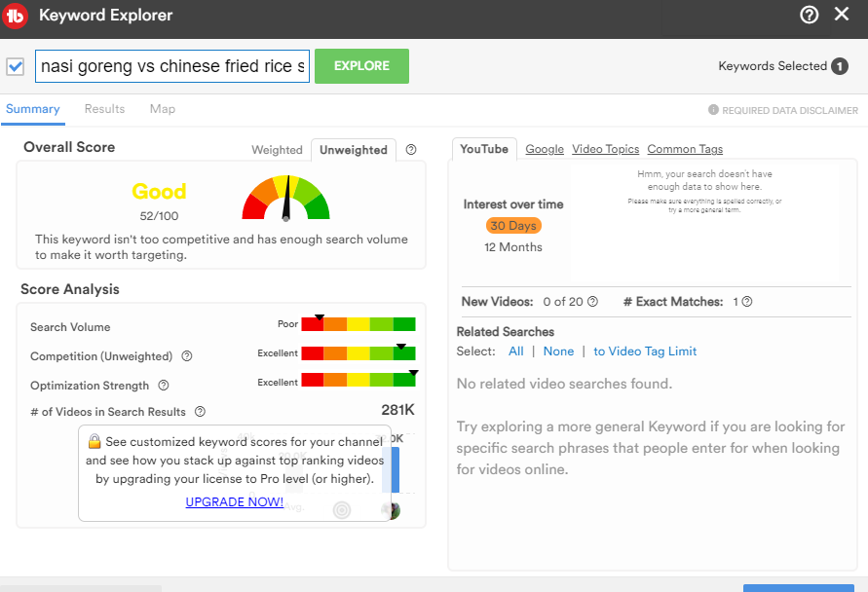
Task: Click the green EXPLORE button
Action: [361, 66]
